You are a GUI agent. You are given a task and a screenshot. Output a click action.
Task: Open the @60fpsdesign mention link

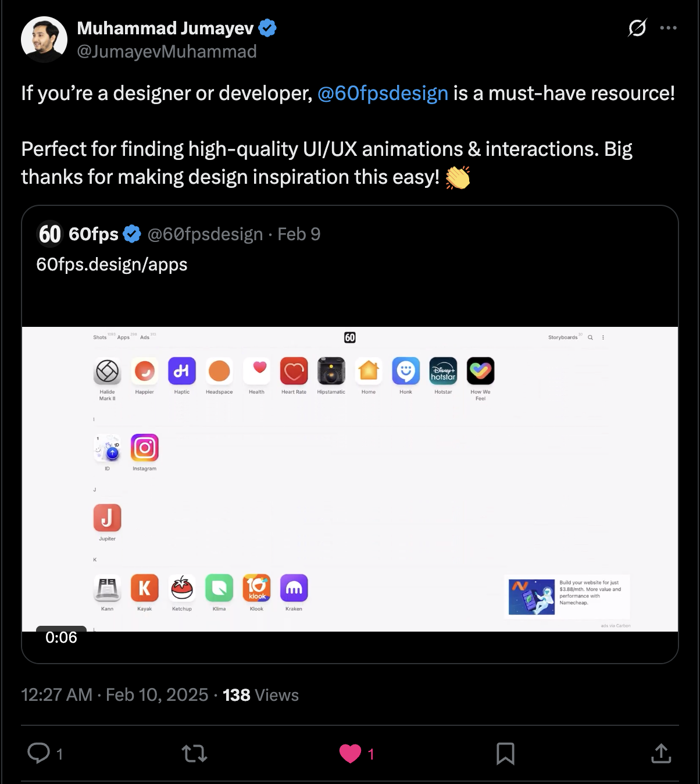pos(383,93)
